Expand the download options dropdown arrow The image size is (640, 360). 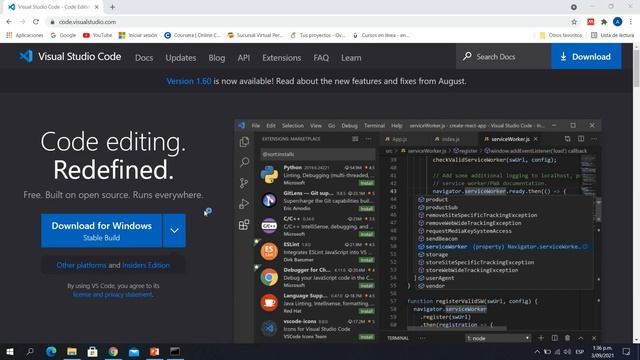tap(174, 231)
